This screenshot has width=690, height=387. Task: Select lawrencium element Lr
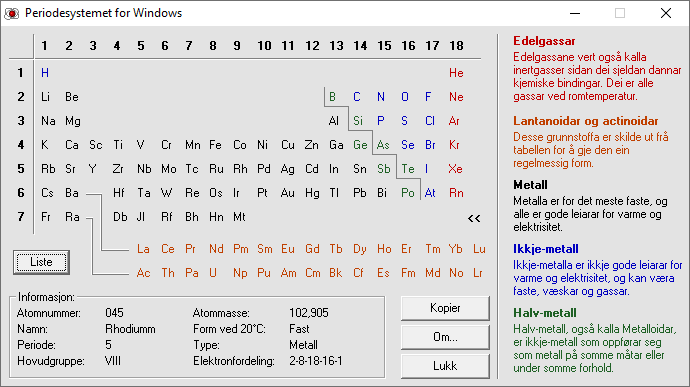(x=478, y=273)
